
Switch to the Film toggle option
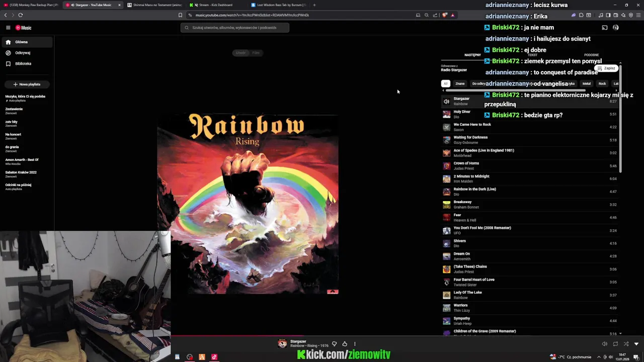pos(256,53)
